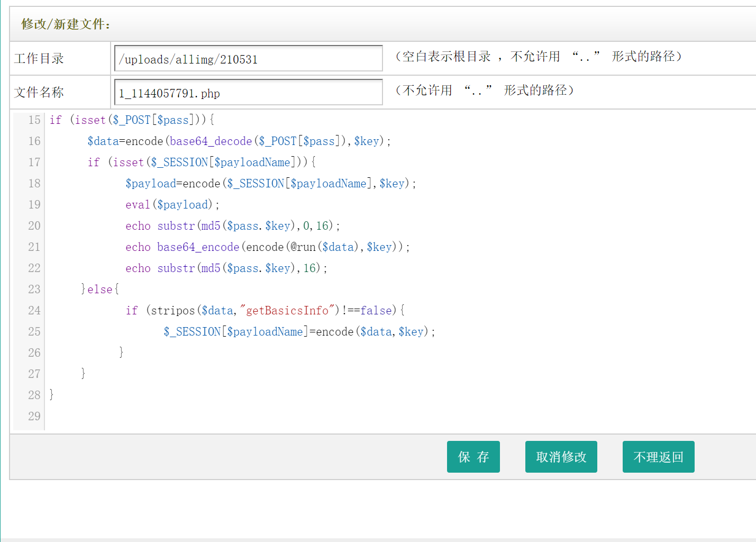This screenshot has width=756, height=542.
Task: Click the $payload=encode line 18
Action: (271, 184)
